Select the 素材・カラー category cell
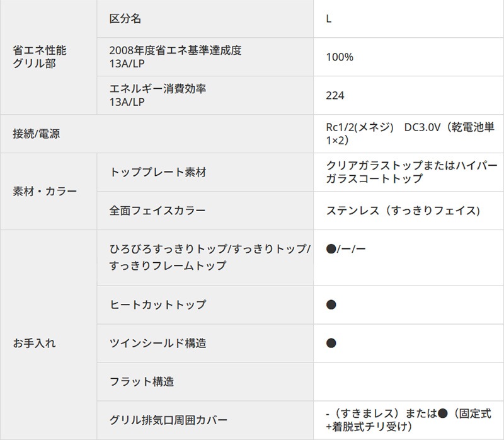This screenshot has height=440, width=504. [x=45, y=191]
